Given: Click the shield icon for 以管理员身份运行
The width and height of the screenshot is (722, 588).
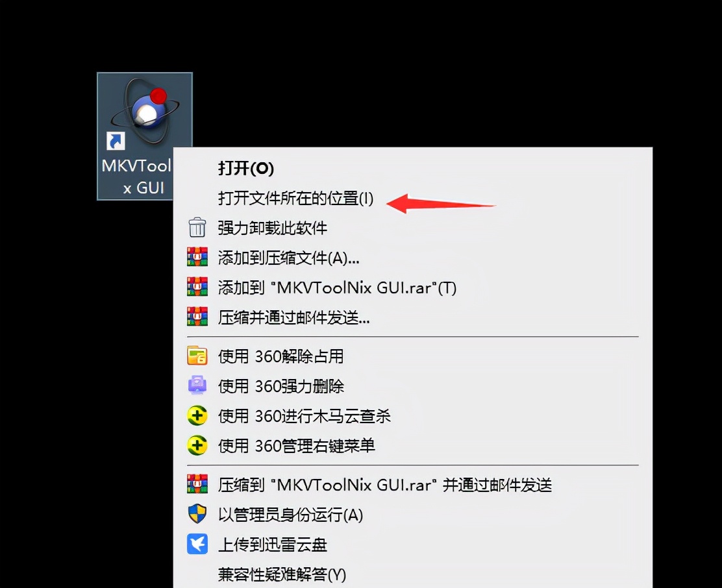Looking at the screenshot, I should (197, 514).
